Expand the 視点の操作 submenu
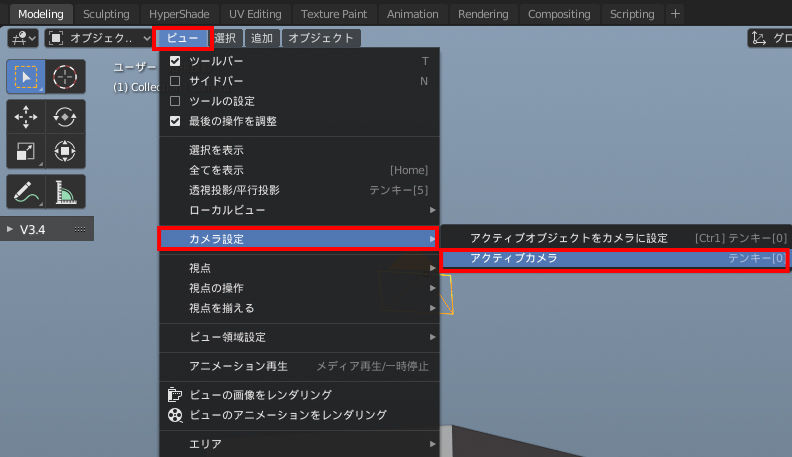Image resolution: width=792 pixels, height=457 pixels. point(299,288)
